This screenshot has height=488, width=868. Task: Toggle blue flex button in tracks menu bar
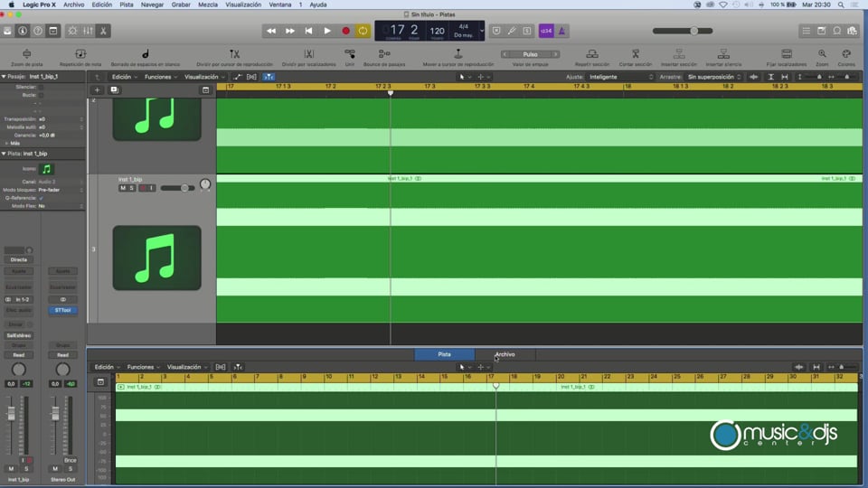[269, 77]
